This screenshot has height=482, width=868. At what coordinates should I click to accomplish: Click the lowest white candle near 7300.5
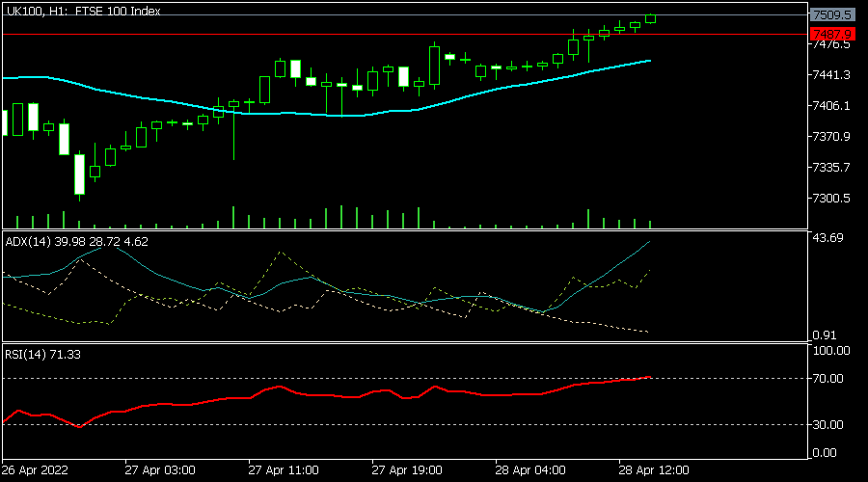pos(80,174)
